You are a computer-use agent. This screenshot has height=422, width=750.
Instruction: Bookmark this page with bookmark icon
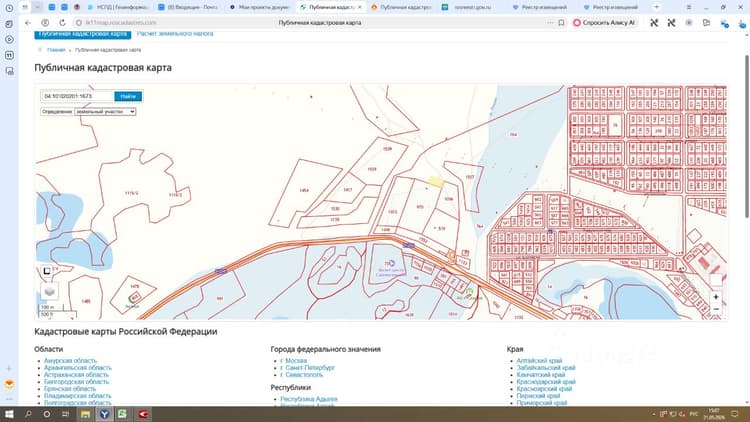(561, 22)
